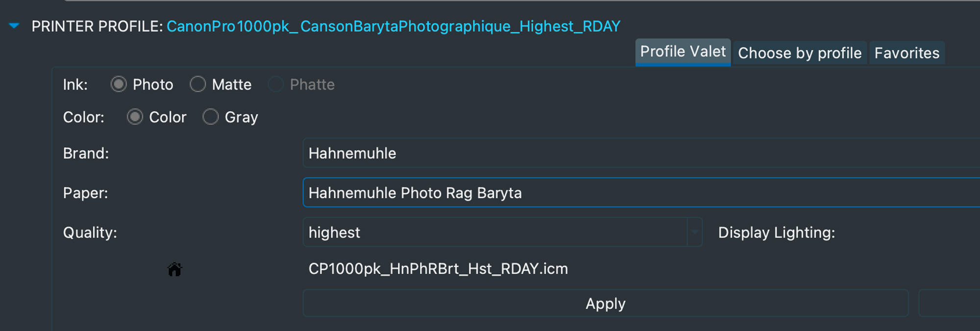This screenshot has width=980, height=331.
Task: Collapse the Printer Profile section triangle
Action: (14, 26)
